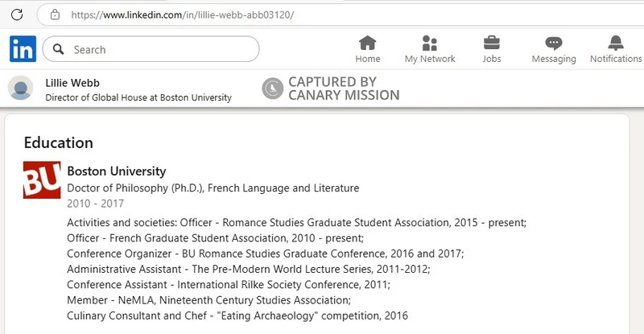Click the name Lillie Webb in sticky header
Viewport: 644px width, 334px height.
pos(72,83)
